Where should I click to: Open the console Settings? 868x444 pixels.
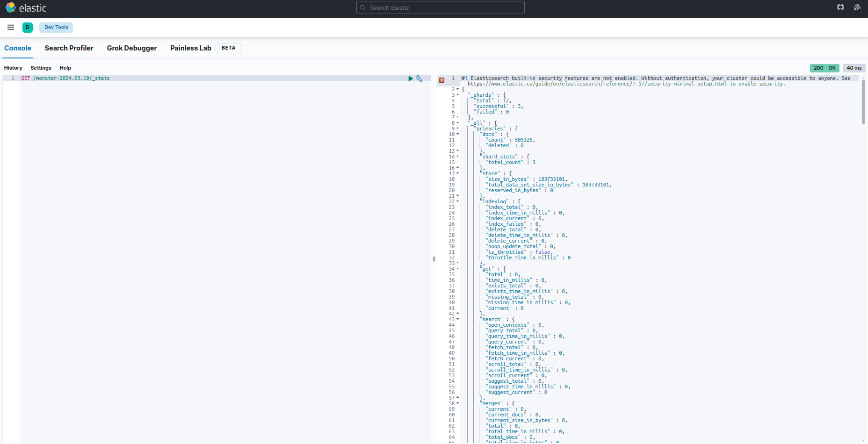[41, 68]
